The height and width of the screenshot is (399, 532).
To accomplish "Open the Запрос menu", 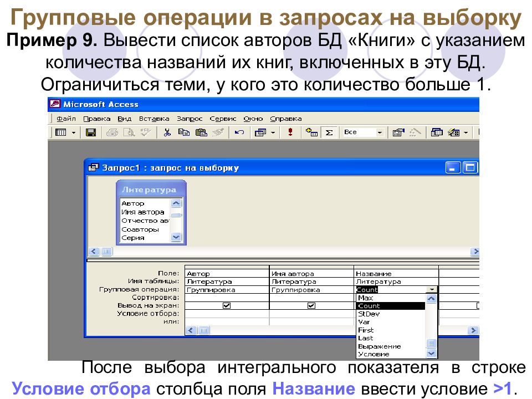I will point(190,119).
